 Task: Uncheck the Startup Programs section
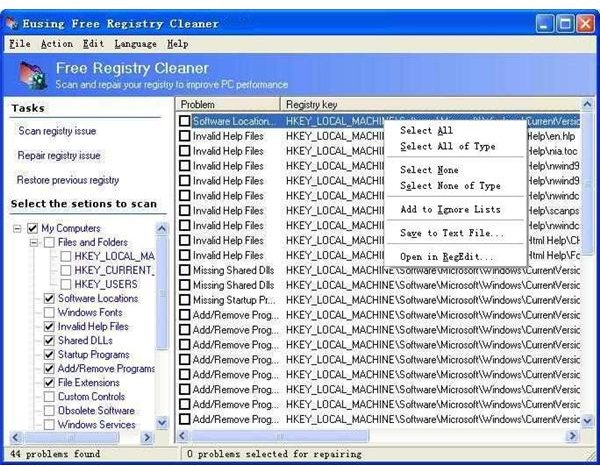click(x=49, y=355)
